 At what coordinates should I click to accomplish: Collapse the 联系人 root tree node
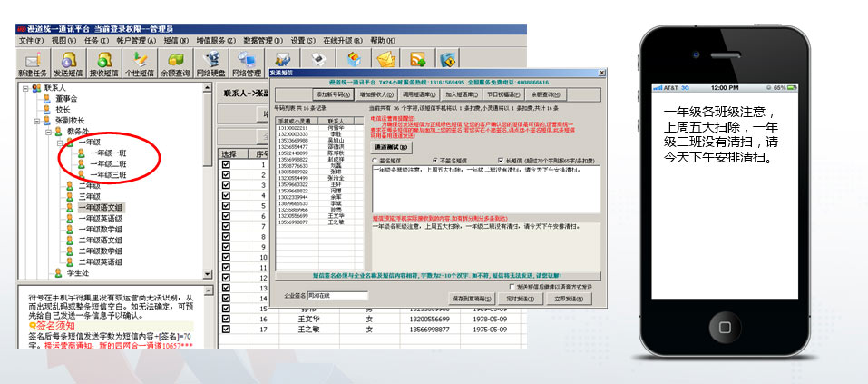tap(24, 88)
